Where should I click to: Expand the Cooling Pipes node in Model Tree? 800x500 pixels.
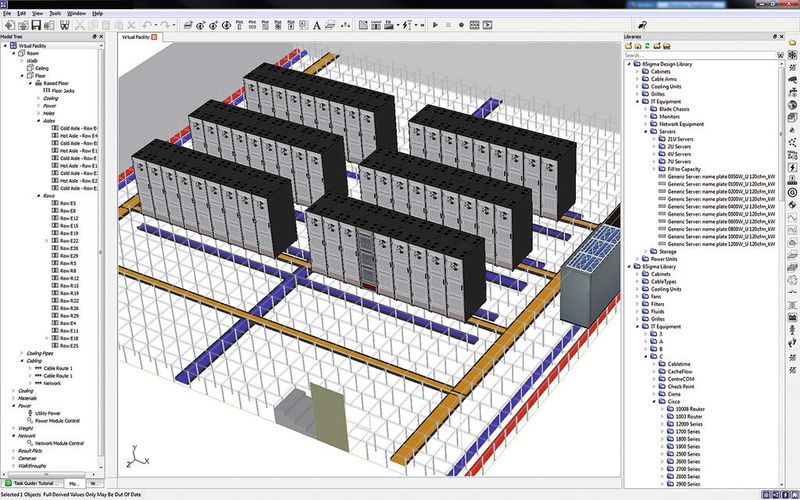click(x=22, y=354)
